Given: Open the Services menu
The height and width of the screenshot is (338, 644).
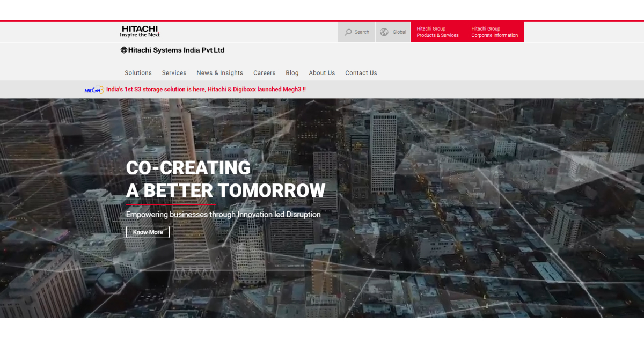Looking at the screenshot, I should pos(174,73).
